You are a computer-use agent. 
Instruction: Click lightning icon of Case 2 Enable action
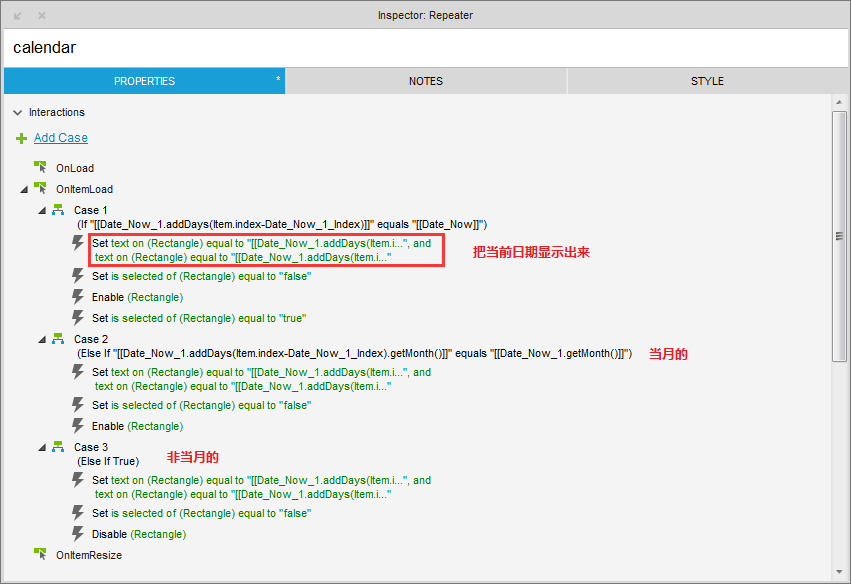click(78, 426)
